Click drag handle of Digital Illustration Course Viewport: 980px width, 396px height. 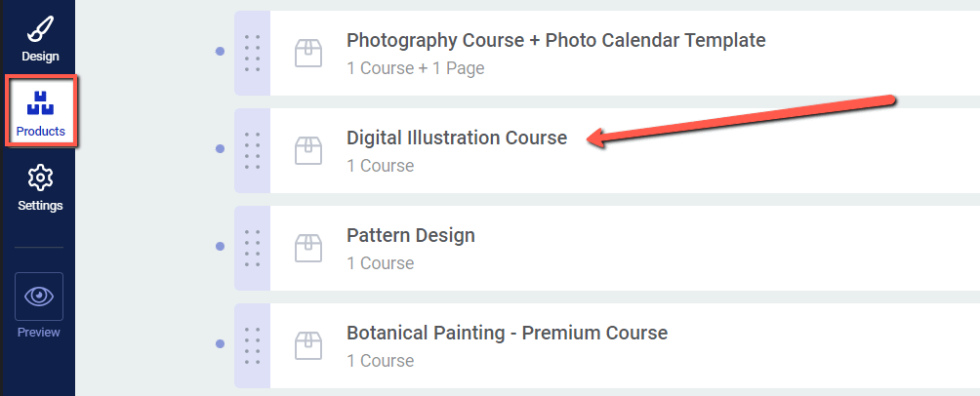(253, 150)
